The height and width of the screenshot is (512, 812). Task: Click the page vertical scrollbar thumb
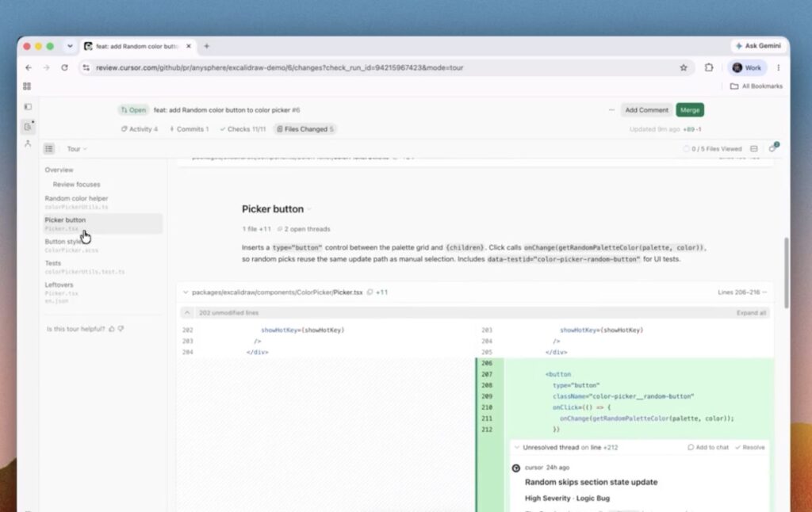[x=787, y=273]
